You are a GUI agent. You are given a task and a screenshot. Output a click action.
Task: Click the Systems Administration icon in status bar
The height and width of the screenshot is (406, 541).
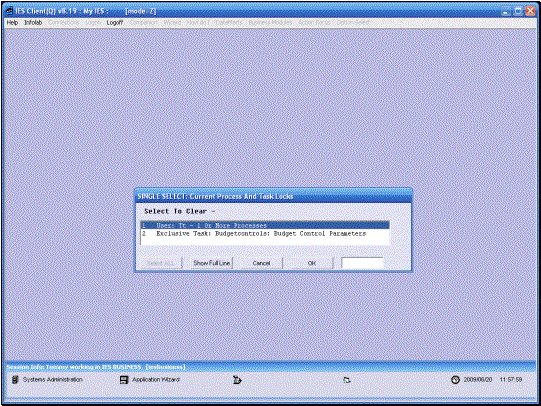point(15,379)
